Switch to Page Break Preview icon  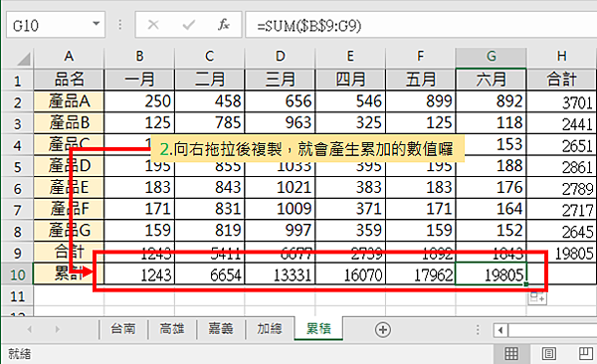[586, 354]
